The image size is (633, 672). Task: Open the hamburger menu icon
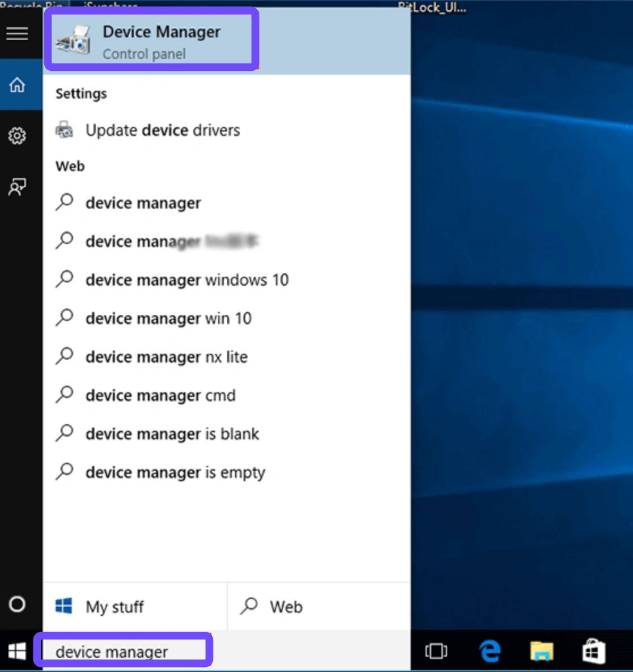[x=17, y=33]
